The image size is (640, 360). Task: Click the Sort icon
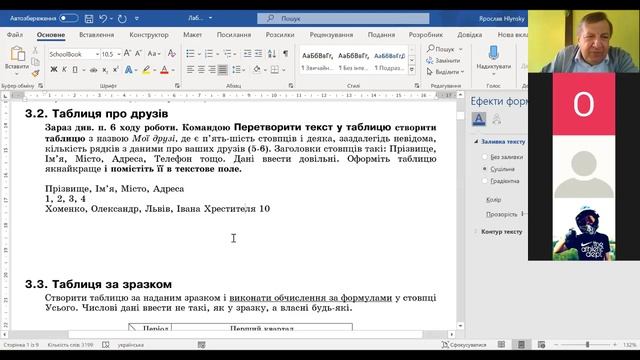coord(272,53)
